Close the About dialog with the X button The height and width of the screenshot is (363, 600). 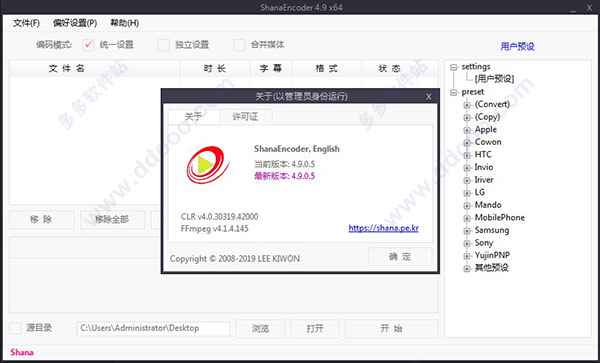point(429,96)
